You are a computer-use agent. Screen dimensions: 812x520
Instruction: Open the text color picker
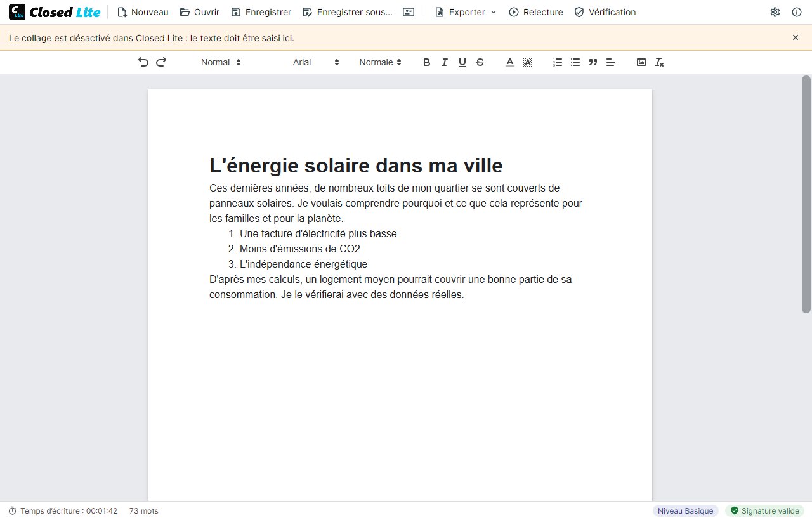click(509, 62)
